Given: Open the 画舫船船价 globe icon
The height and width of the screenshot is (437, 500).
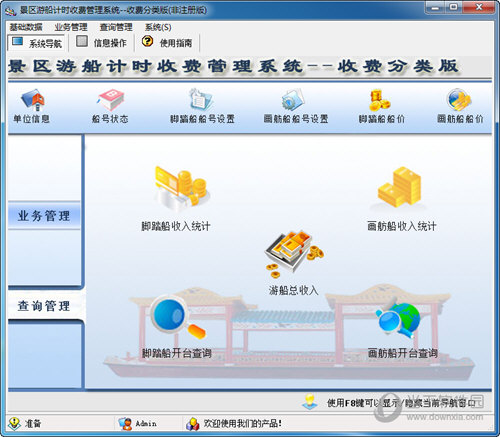Looking at the screenshot, I should tap(459, 99).
